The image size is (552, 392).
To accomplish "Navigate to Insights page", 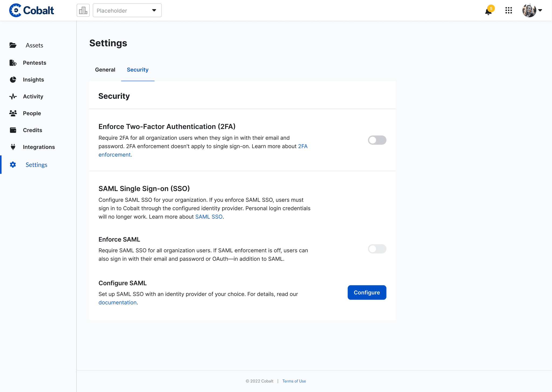I will pos(33,80).
